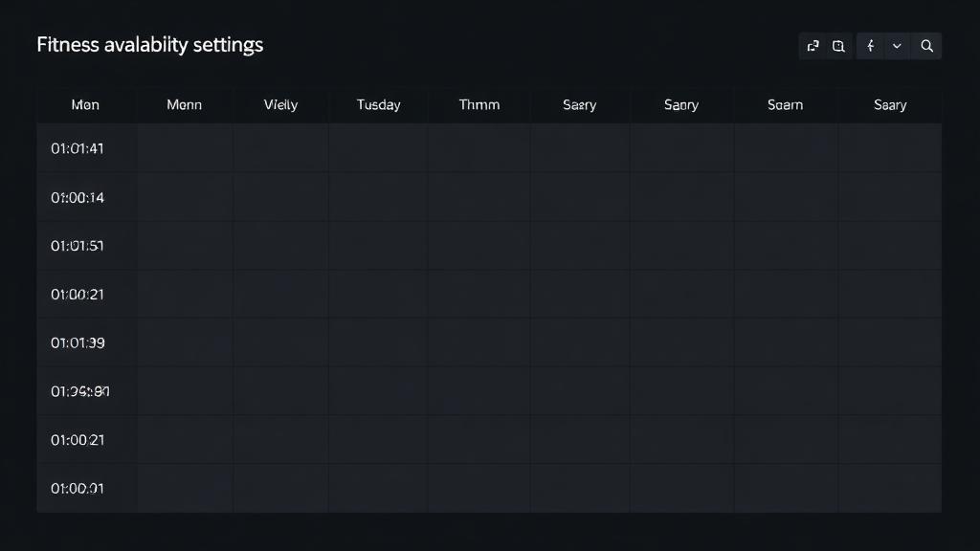Click the bottom 01:00:01 time cell
The image size is (980, 551).
pos(77,488)
